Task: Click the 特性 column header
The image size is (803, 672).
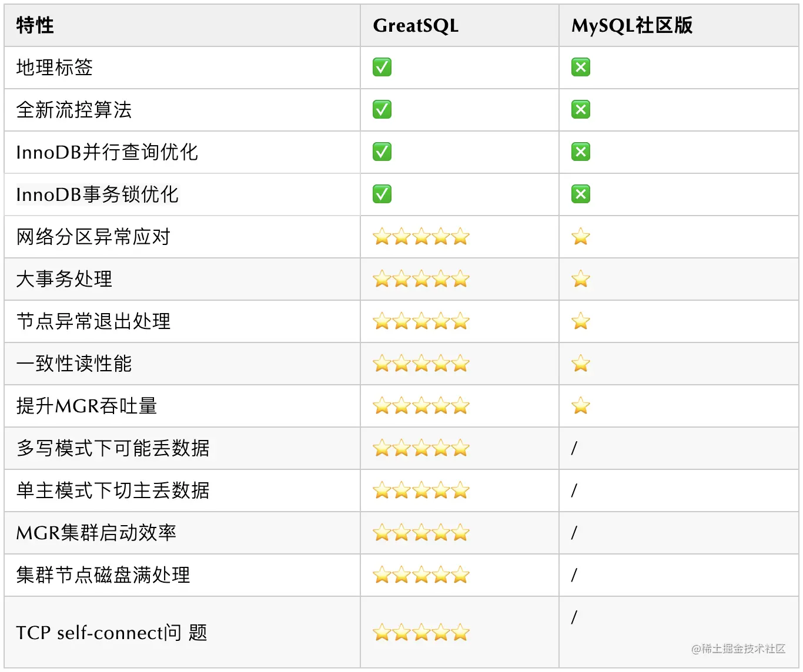Action: [35, 25]
